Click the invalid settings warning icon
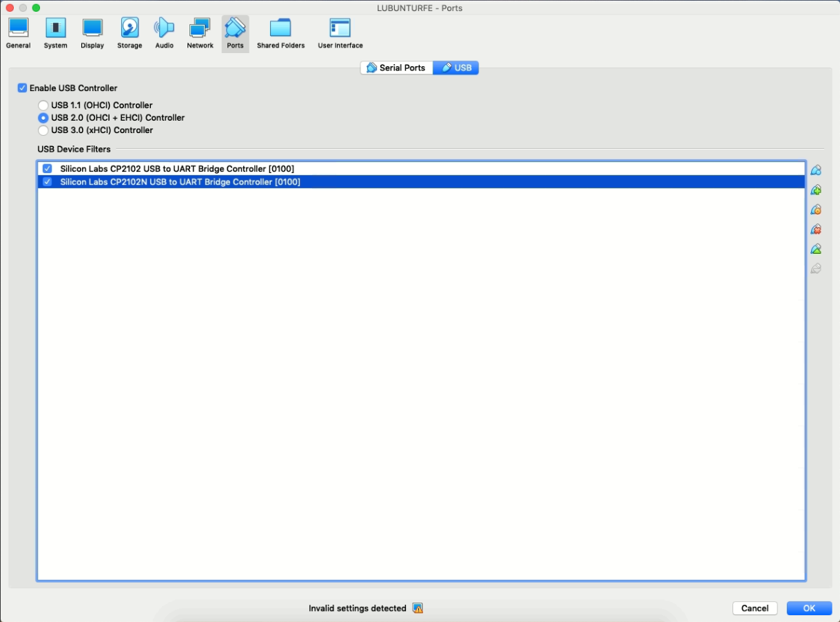This screenshot has width=840, height=622. [418, 608]
